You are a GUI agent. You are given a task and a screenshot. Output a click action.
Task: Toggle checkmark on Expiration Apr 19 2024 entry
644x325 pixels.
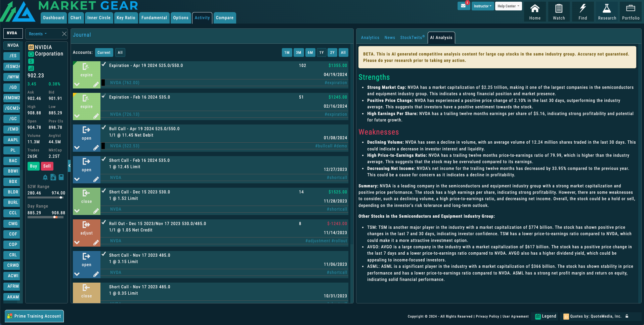point(104,64)
